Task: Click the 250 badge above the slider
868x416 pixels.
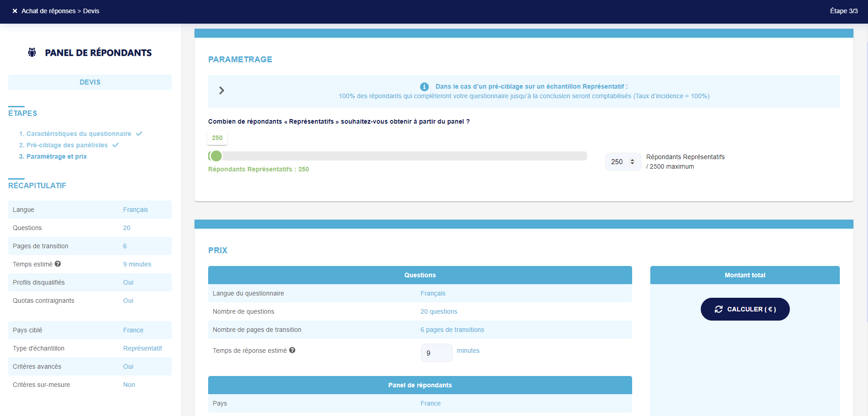Action: pyautogui.click(x=217, y=138)
